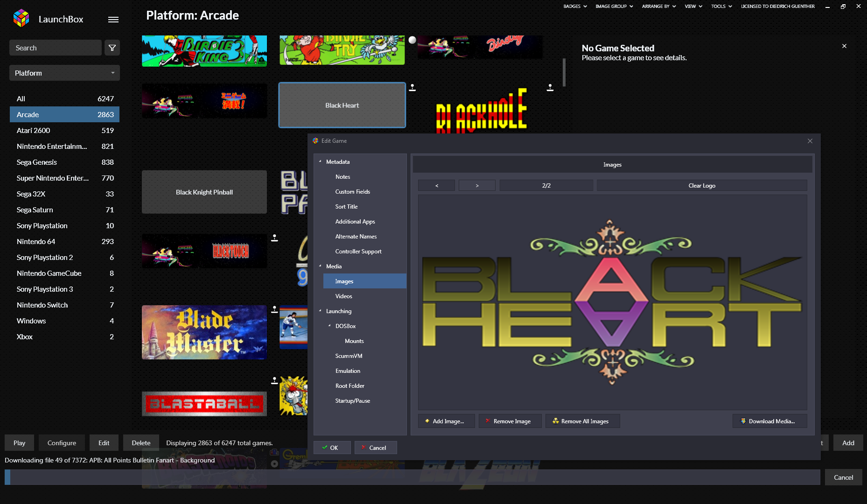This screenshot has width=867, height=504.
Task: Click the download progress bar
Action: pos(413,477)
